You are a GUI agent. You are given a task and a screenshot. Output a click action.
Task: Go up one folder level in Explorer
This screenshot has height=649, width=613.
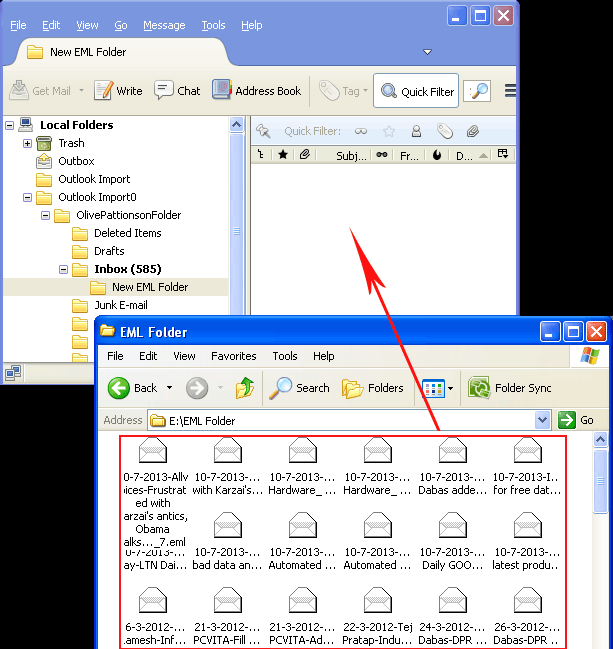pyautogui.click(x=245, y=388)
